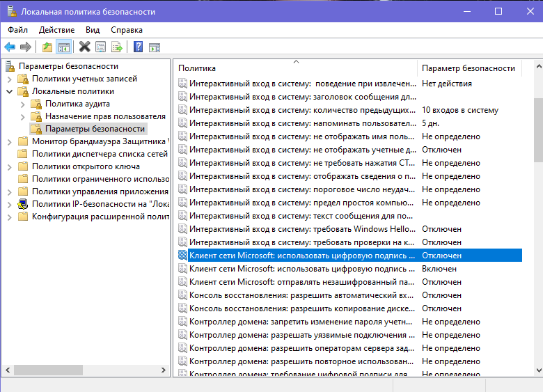Open Help with the question mark icon
The height and width of the screenshot is (392, 543).
138,47
